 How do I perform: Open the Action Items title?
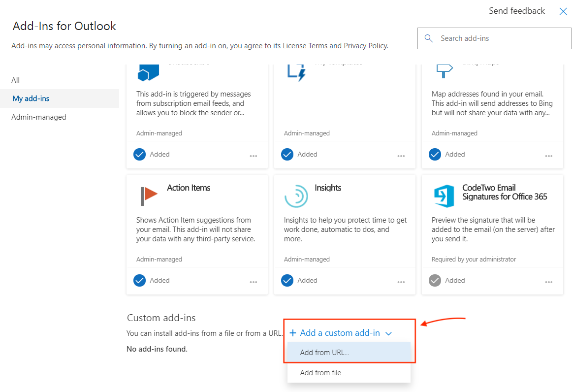point(189,188)
